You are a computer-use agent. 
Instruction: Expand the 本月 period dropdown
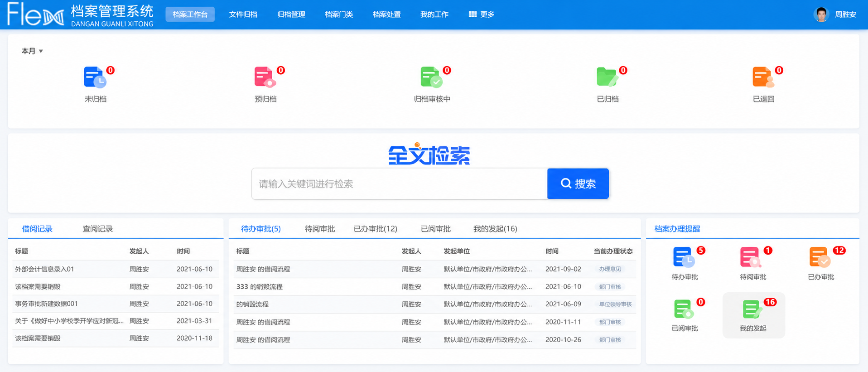[x=32, y=51]
